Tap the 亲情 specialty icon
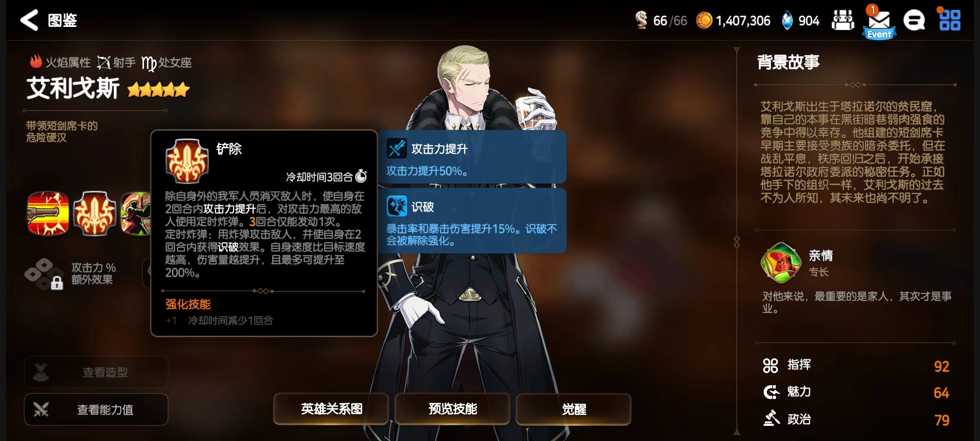 click(x=780, y=263)
